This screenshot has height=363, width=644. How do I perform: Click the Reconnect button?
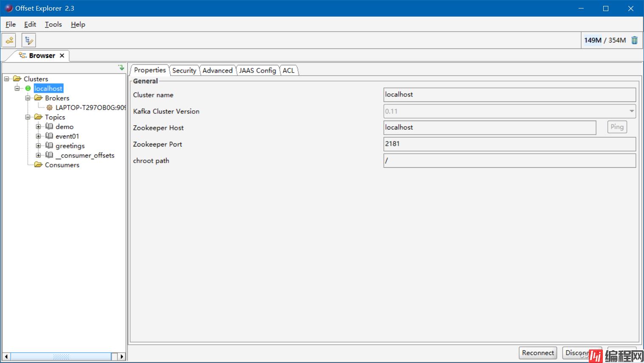pos(538,353)
